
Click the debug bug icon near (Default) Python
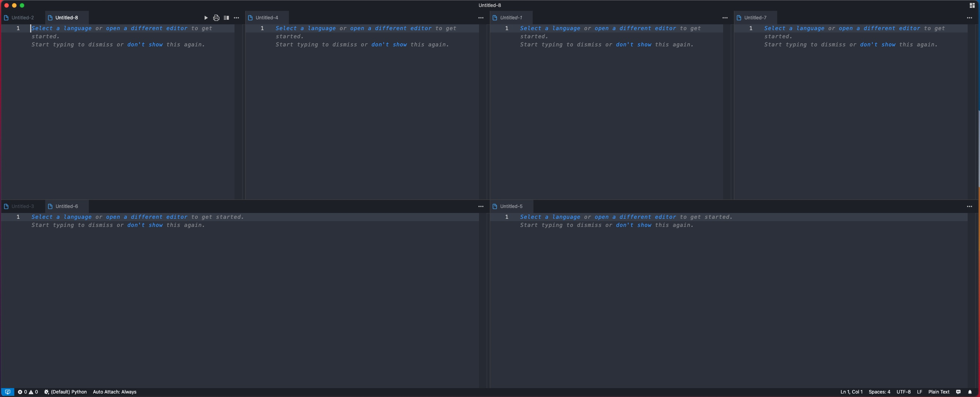46,392
